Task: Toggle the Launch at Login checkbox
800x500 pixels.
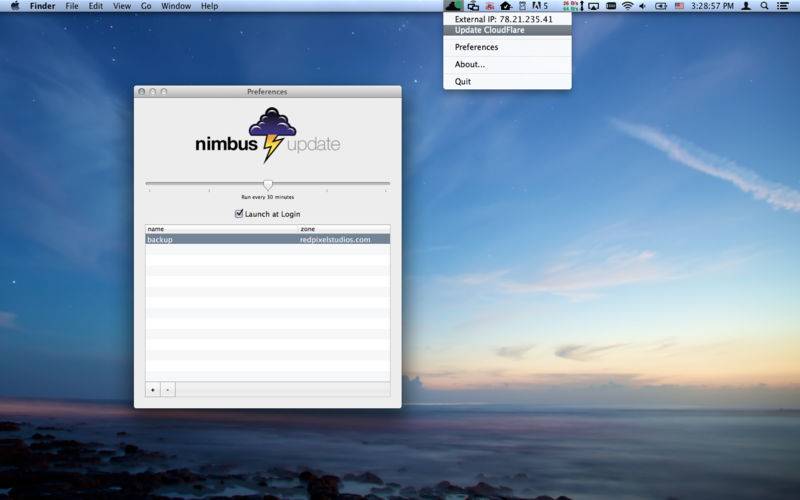Action: [239, 213]
